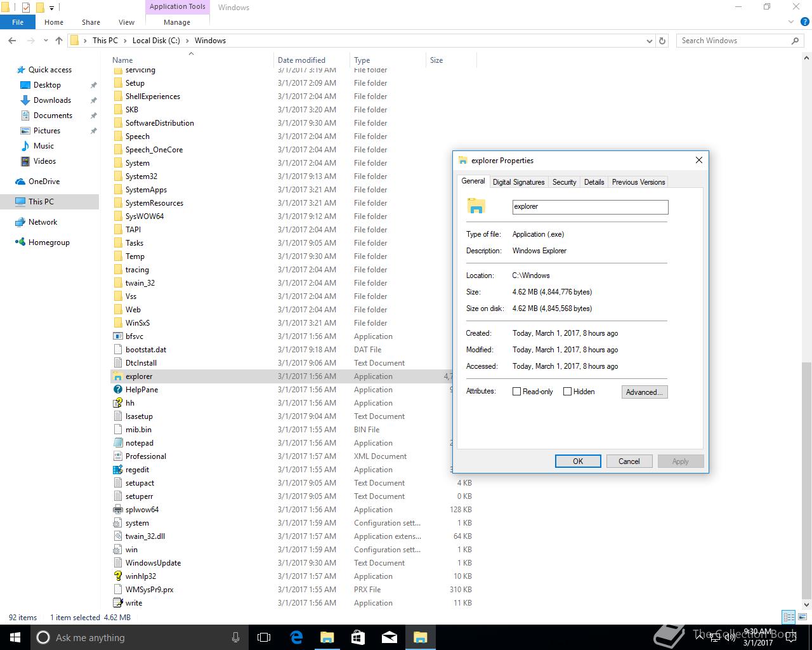The height and width of the screenshot is (650, 812).
Task: Click the bfsvc application icon
Action: (118, 336)
